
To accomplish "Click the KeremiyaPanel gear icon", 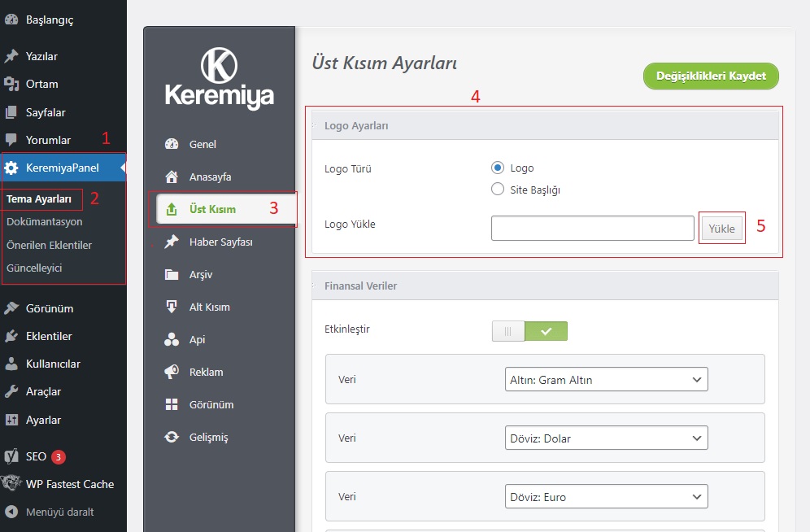I will (x=11, y=168).
